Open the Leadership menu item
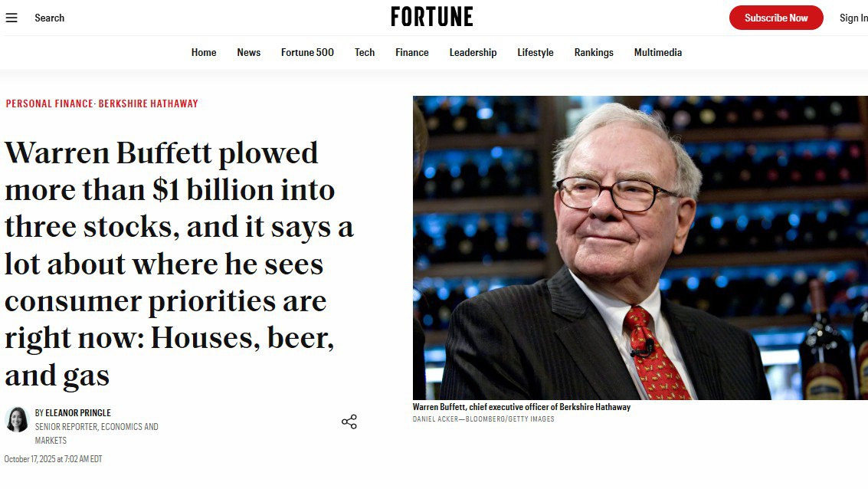The image size is (868, 489). 473,53
